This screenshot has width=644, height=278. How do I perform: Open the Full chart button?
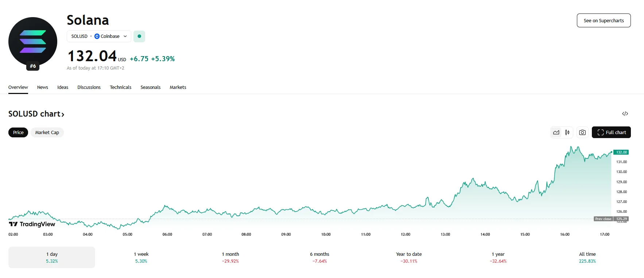pyautogui.click(x=611, y=132)
